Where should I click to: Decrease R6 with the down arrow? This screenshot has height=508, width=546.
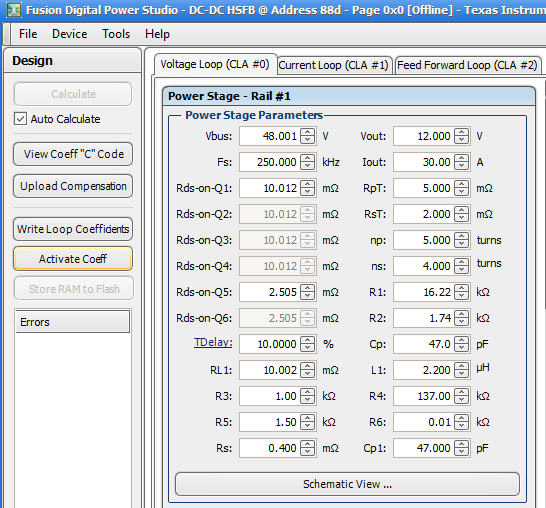tap(461, 426)
